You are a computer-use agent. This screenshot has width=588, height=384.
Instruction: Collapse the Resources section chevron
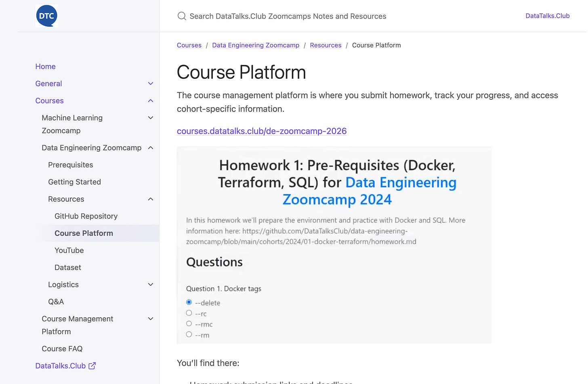[x=151, y=199]
